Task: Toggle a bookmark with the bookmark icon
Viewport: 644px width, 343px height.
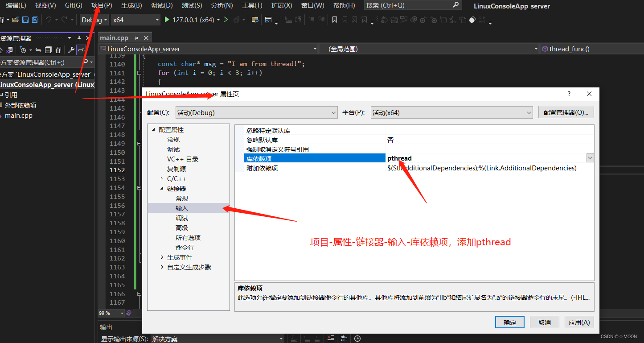Action: pyautogui.click(x=335, y=20)
